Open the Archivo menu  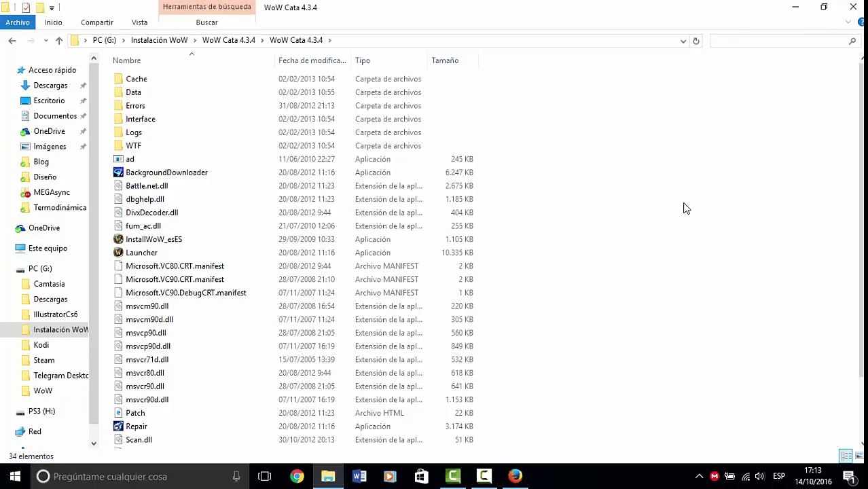[18, 22]
